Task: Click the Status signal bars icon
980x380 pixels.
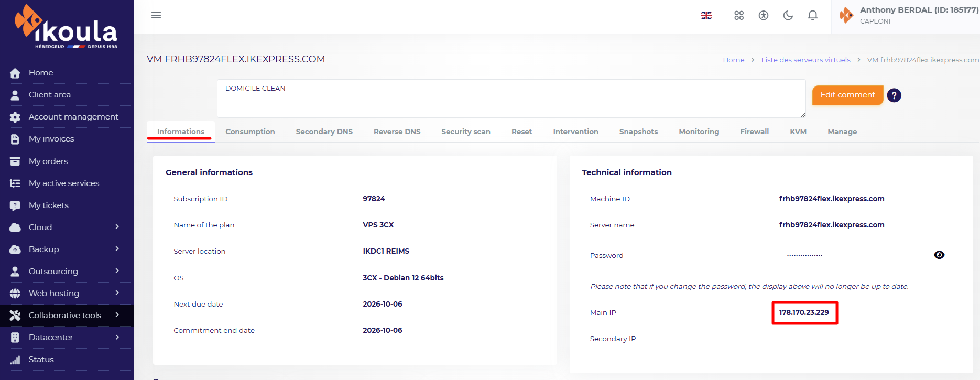Action: [x=15, y=360]
